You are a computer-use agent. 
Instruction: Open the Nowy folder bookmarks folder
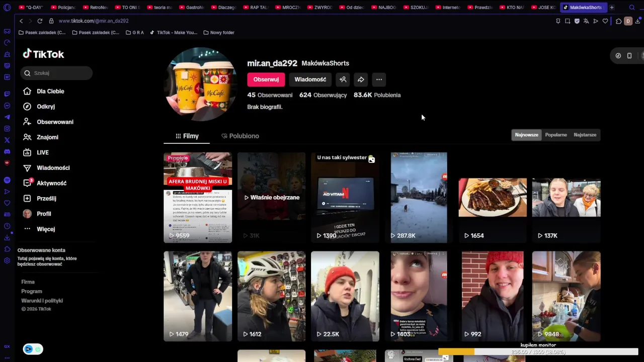219,33
